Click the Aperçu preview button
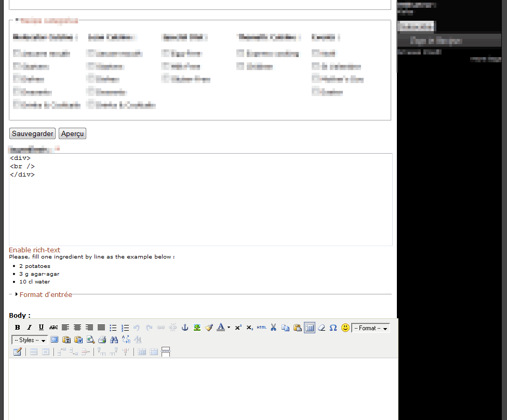507x420 pixels. (72, 133)
